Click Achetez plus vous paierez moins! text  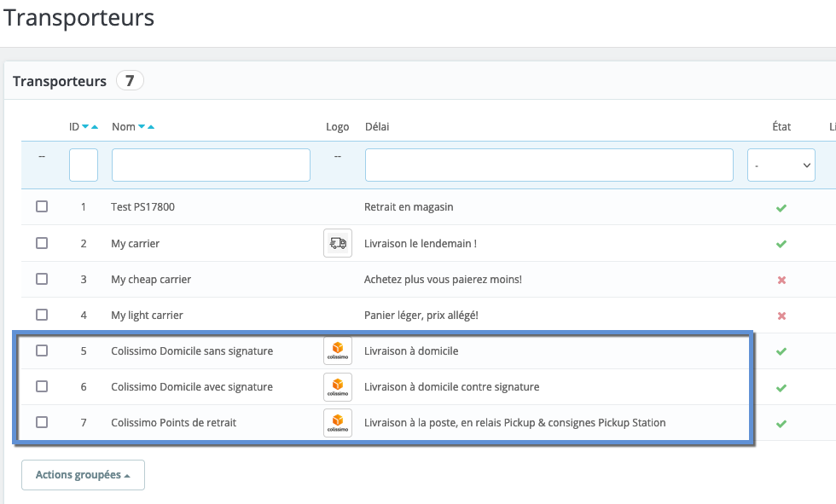(443, 279)
